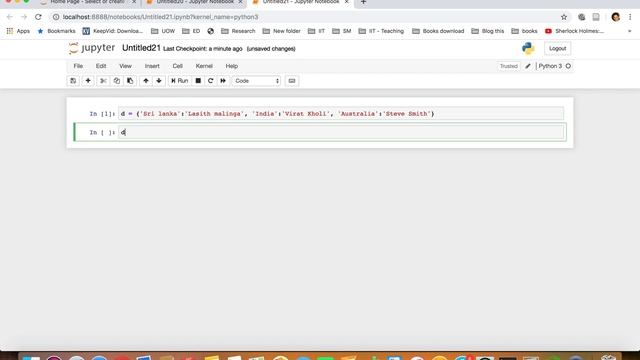Open the Insert menu
Screen dimensions: 640x360
[152, 66]
